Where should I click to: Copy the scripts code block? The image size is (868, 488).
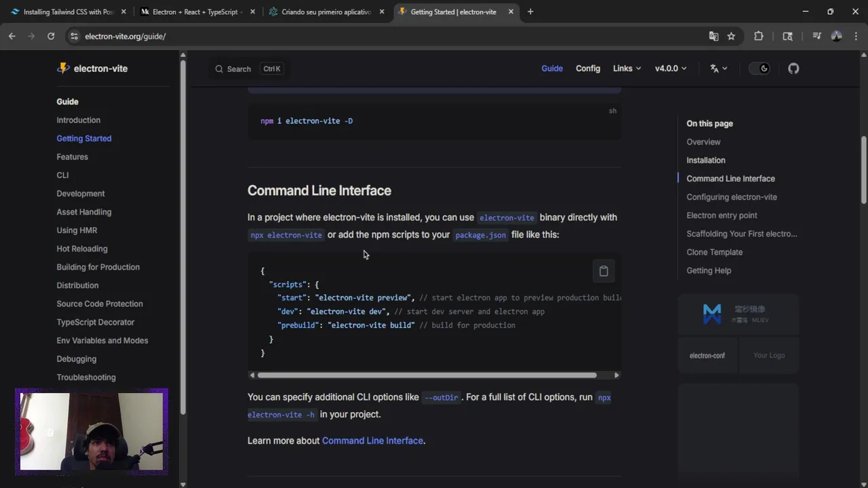604,271
